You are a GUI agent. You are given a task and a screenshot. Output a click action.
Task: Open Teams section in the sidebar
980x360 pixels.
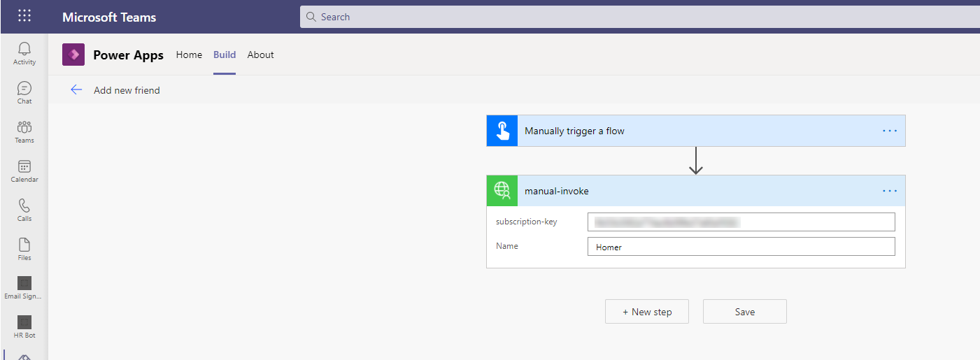pos(24,131)
